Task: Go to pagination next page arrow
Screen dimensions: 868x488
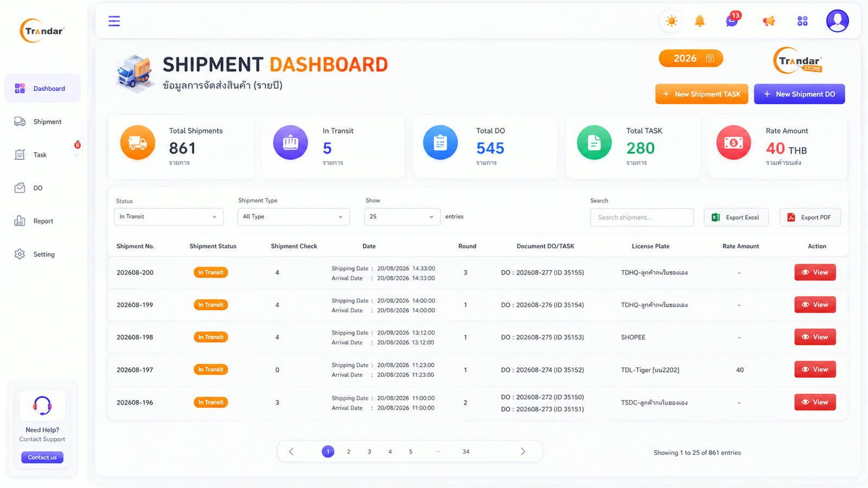Action: pyautogui.click(x=523, y=452)
